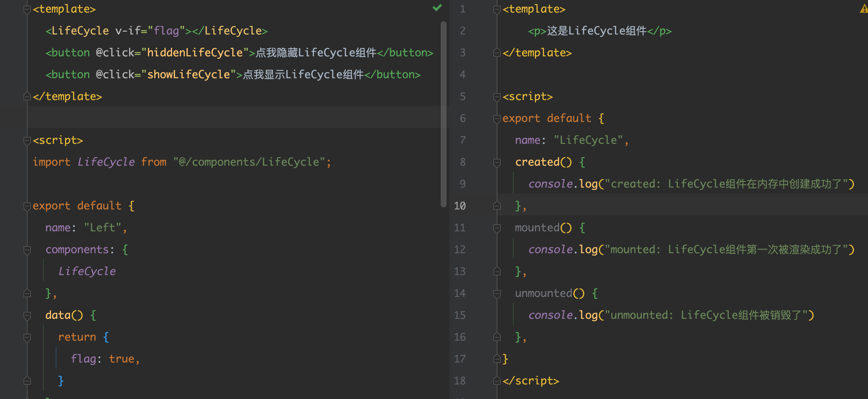This screenshot has width=868, height=399.
Task: Fold at the components closing brace
Action: pyautogui.click(x=27, y=293)
